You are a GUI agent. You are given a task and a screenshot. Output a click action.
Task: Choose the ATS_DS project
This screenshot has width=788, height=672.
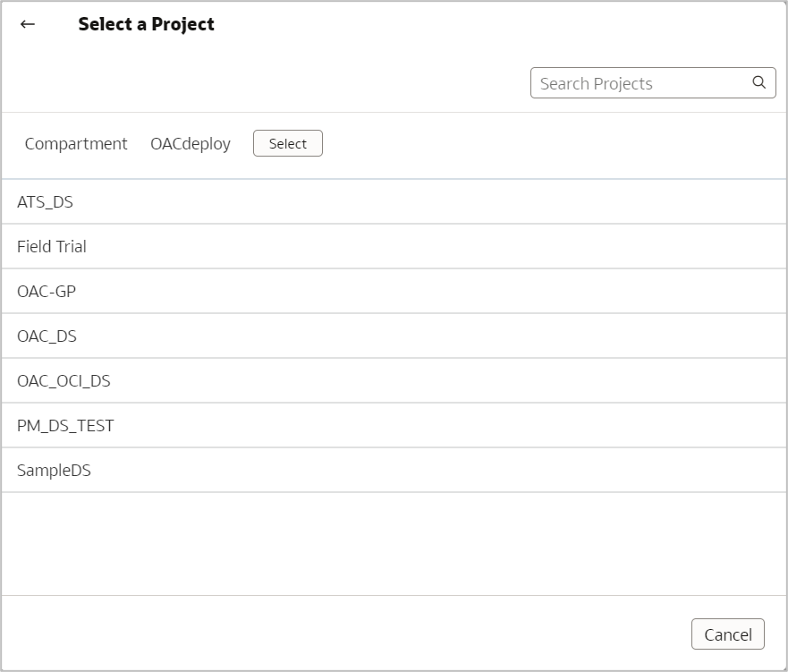click(x=46, y=202)
